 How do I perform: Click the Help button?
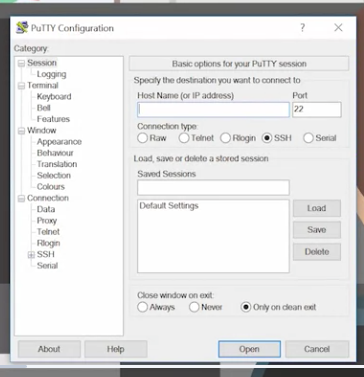coord(115,349)
